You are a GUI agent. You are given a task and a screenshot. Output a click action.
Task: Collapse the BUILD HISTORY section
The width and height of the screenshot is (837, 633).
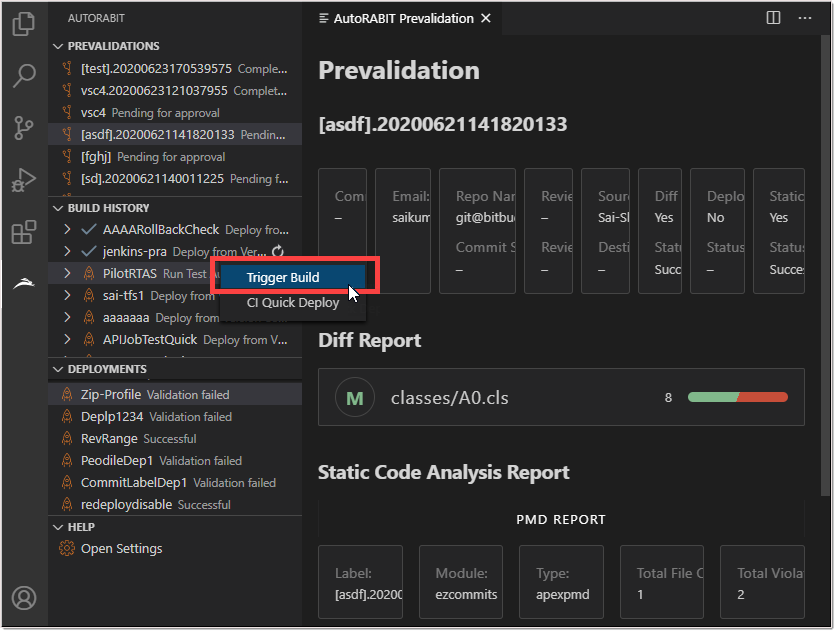point(60,208)
